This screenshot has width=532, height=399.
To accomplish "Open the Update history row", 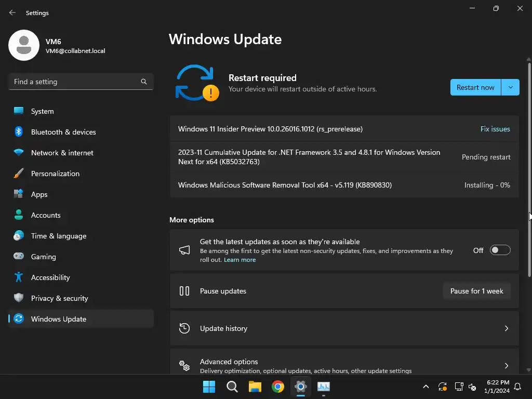I will pyautogui.click(x=344, y=328).
